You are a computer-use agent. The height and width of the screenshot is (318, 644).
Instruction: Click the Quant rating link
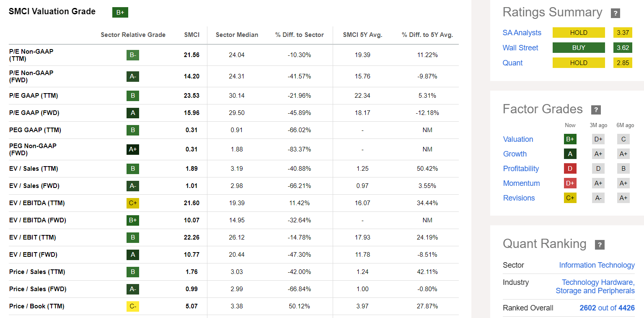[513, 63]
